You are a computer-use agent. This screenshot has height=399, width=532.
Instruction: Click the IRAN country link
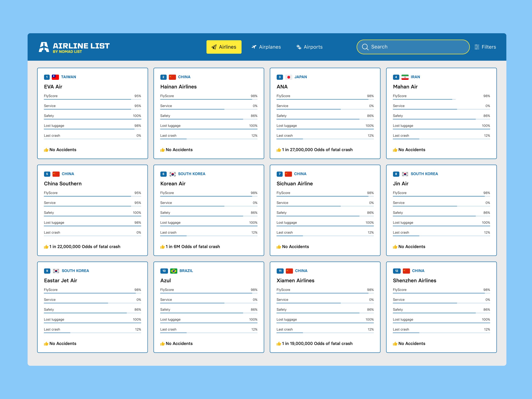point(415,77)
